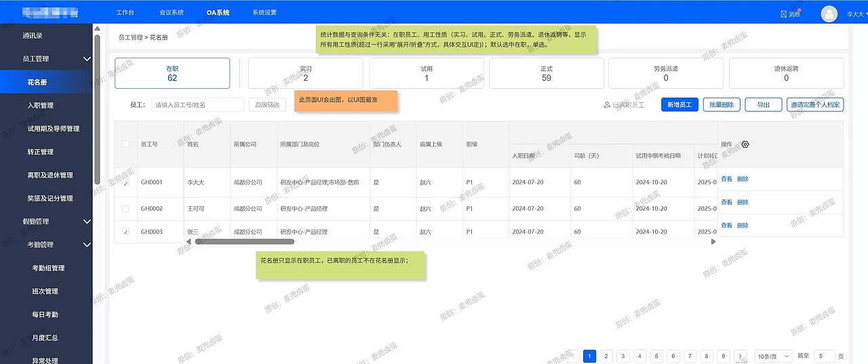Click the 员工管理 breadcrumb link
This screenshot has height=364, width=868.
pos(131,38)
